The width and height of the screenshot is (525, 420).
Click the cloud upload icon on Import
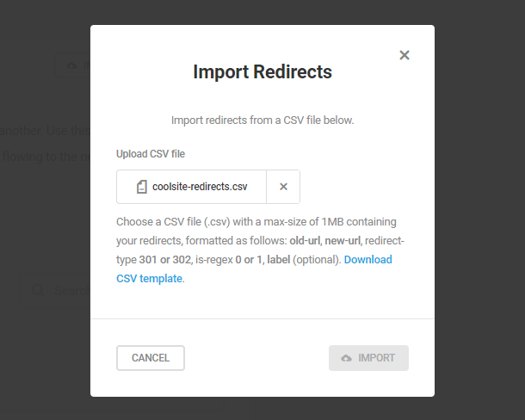click(347, 358)
